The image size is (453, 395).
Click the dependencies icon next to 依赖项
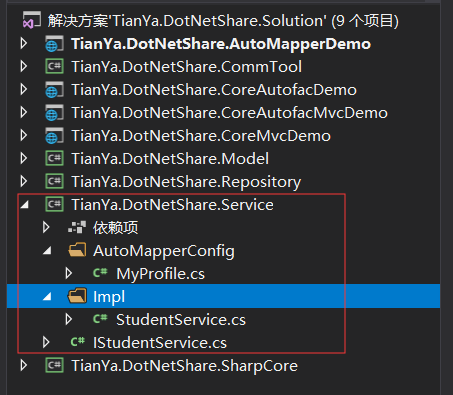pyautogui.click(x=77, y=227)
